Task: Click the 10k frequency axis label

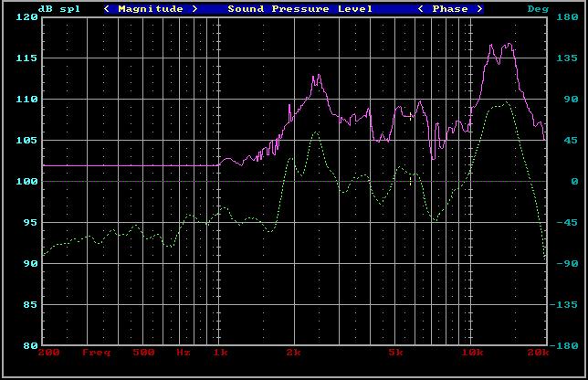Action: pos(473,353)
